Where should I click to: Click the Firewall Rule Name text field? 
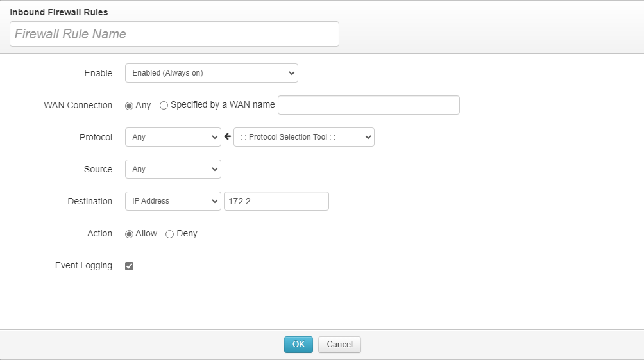coord(174,34)
